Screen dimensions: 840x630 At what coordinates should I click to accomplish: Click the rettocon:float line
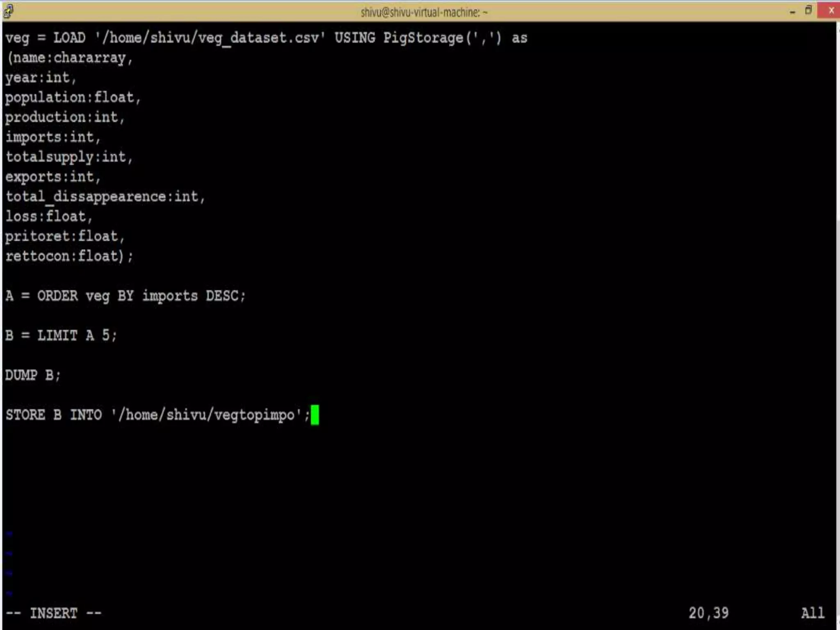point(69,256)
